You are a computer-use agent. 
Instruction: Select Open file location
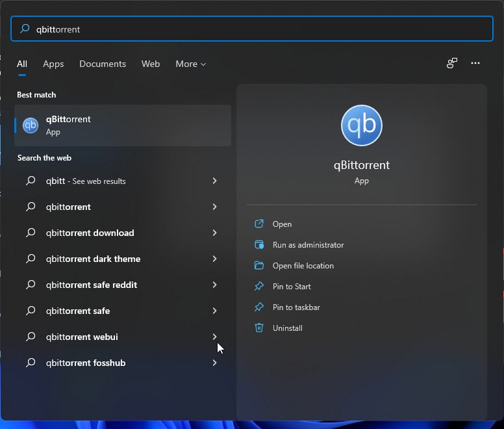(303, 266)
